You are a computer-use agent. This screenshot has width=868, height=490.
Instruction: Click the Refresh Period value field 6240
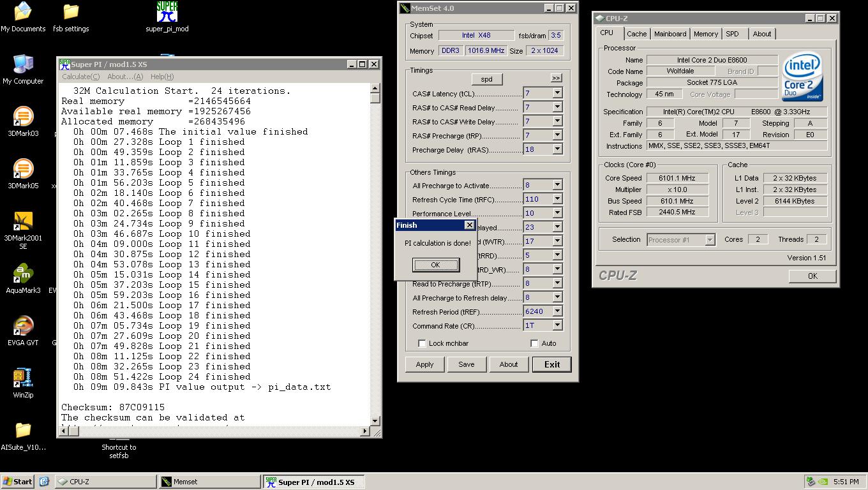537,311
